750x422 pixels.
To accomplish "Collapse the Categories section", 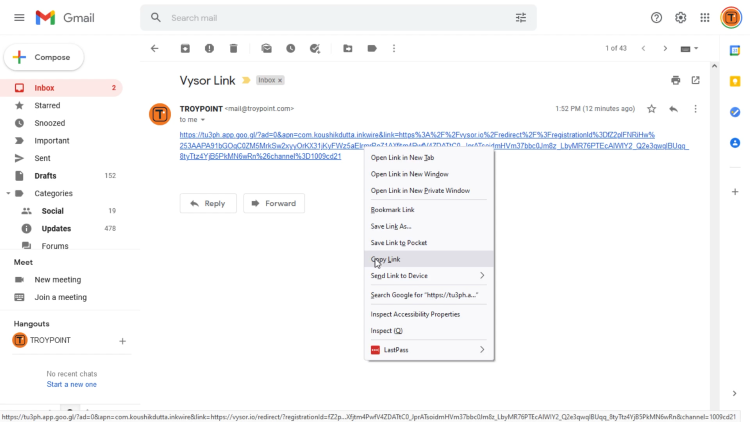I will tap(8, 193).
